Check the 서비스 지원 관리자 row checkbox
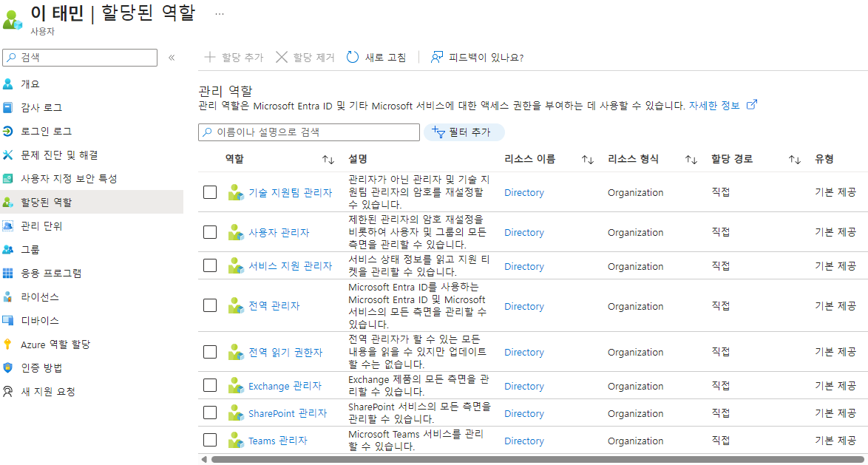868x465 pixels. [210, 265]
